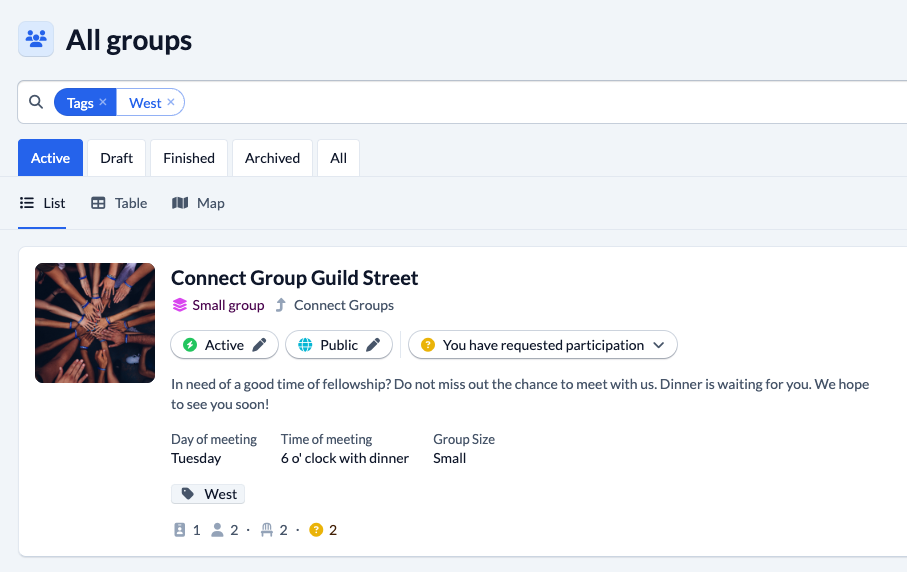
Task: Remove the Tags filter chip
Action: pos(102,102)
